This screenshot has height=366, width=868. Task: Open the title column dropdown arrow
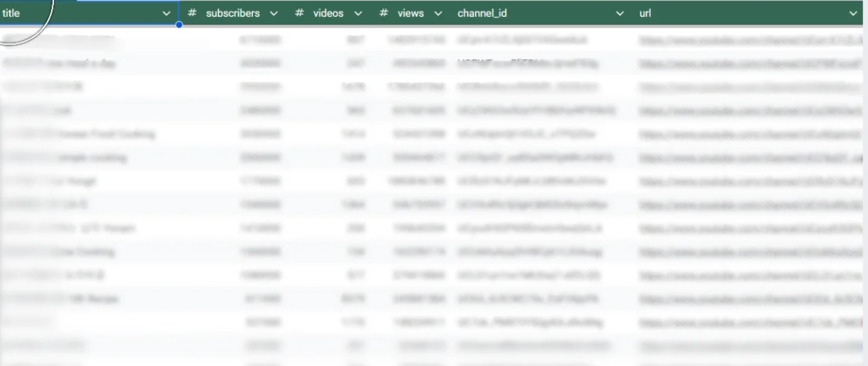[167, 13]
